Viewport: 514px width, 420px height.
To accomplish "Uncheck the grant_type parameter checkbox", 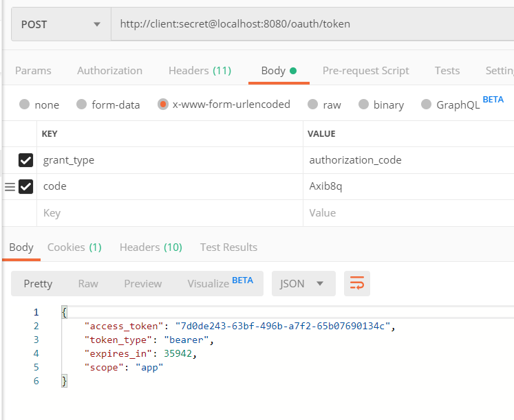I will pyautogui.click(x=26, y=160).
